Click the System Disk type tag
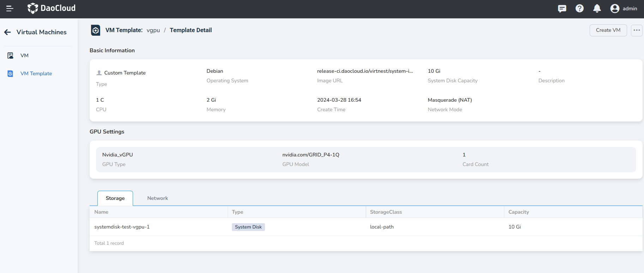Screen dimensions: 644x273 (248, 227)
